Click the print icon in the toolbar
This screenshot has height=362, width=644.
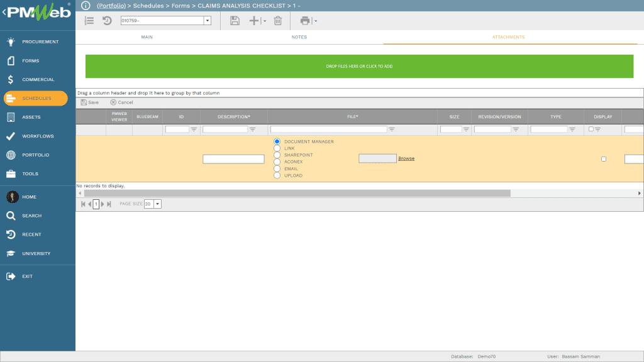pyautogui.click(x=305, y=21)
